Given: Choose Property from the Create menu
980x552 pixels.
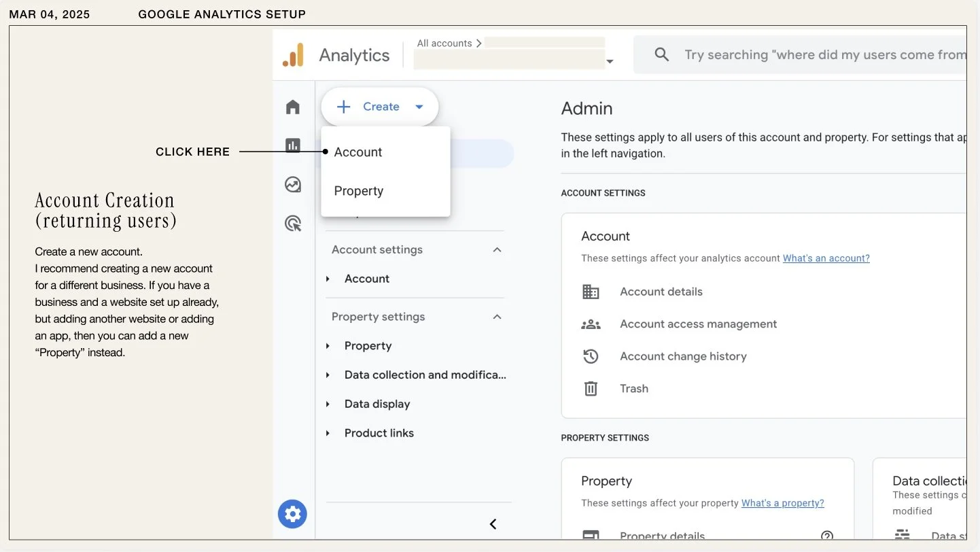Looking at the screenshot, I should 385,191.
